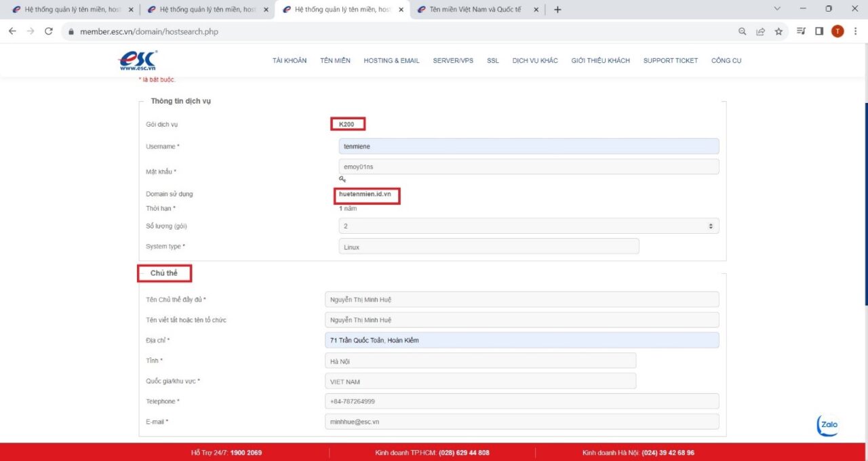Open the Zalo chat bubble
Screen dimensions: 868x461
[828, 425]
